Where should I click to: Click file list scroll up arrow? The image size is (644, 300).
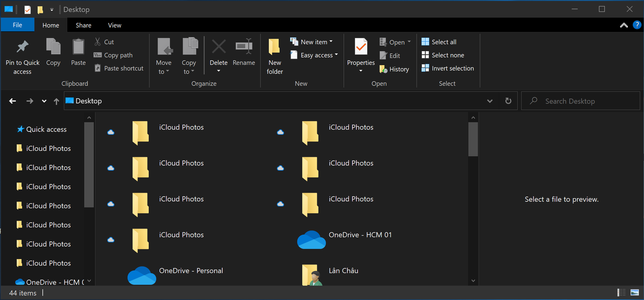coord(473,118)
